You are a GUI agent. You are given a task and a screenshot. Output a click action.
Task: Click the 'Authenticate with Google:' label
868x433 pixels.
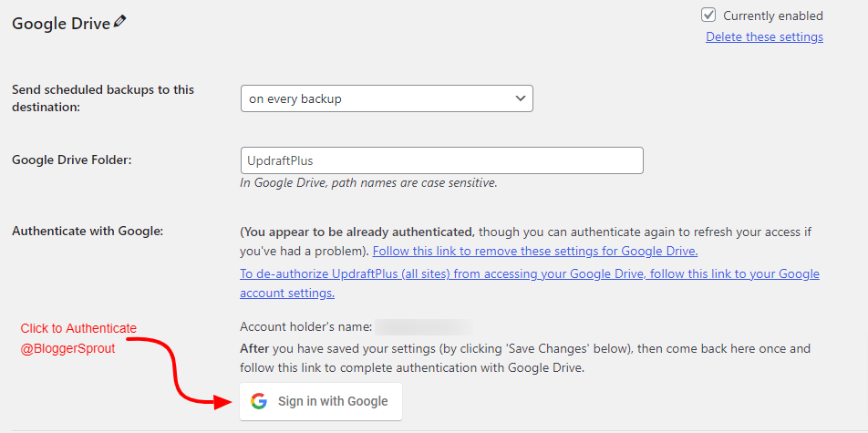87,231
